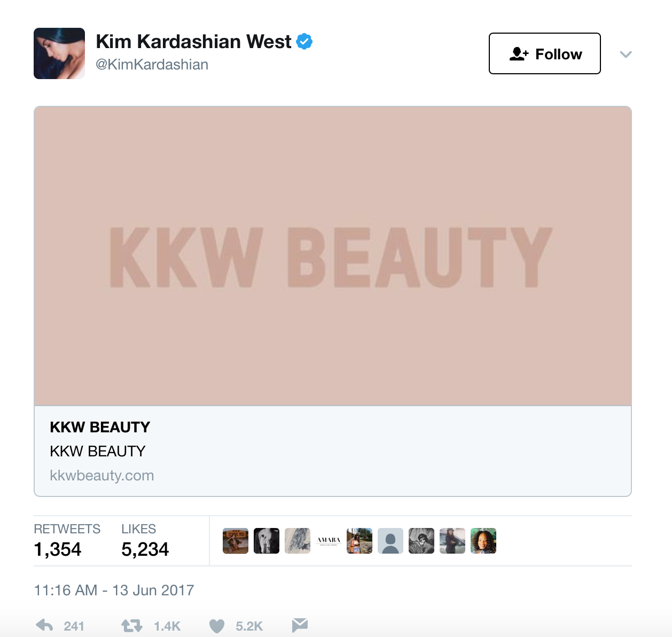Click the blue verified badge

click(304, 41)
